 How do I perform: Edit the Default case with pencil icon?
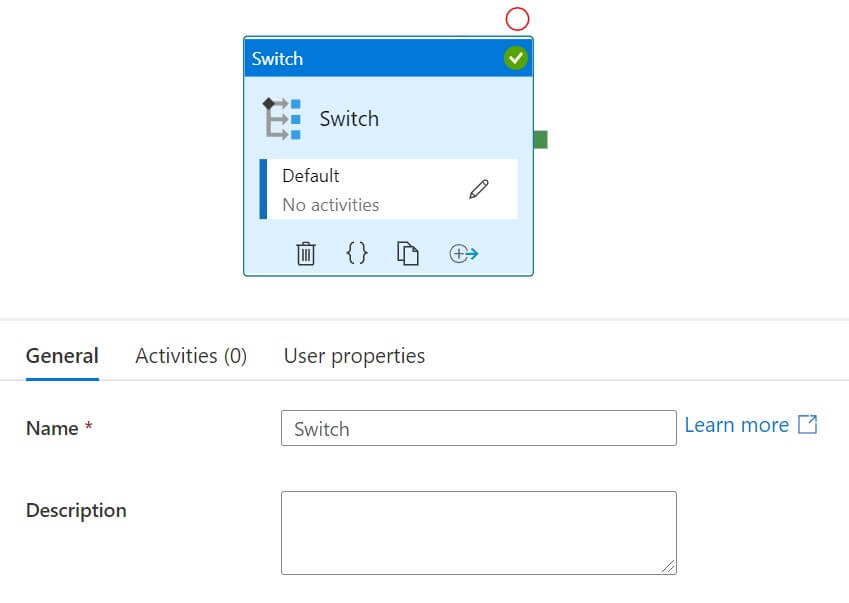pos(479,189)
